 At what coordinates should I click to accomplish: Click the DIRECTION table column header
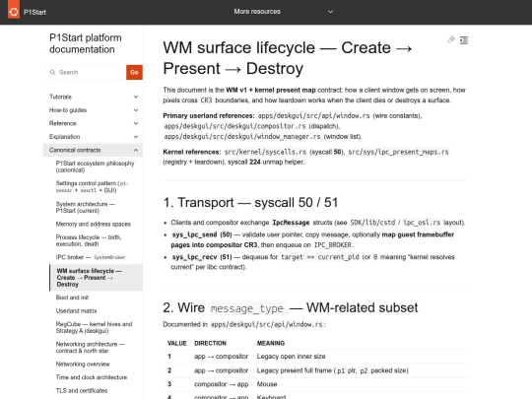coord(210,344)
